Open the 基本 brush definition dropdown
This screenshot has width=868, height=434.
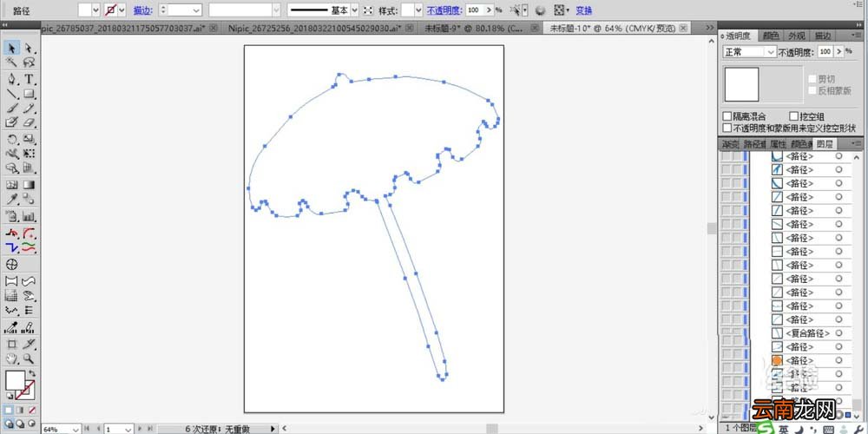[354, 10]
